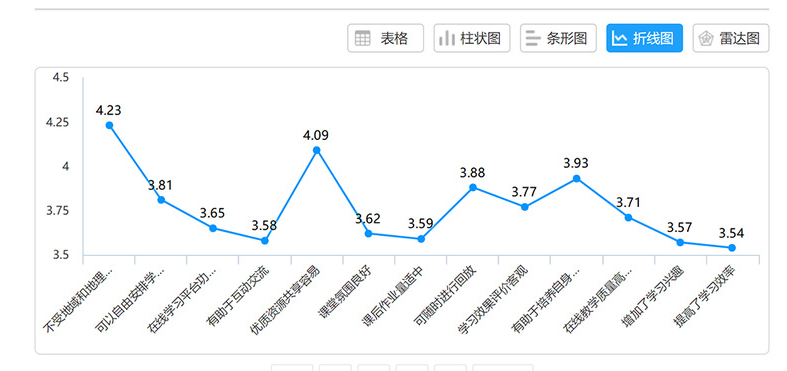
Task: Click the axis label 课堂氛围良好
Action: [x=345, y=291]
